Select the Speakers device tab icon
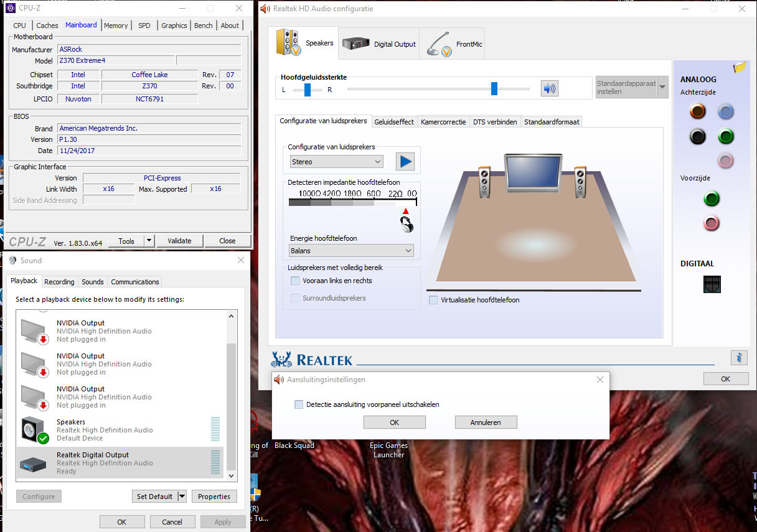The height and width of the screenshot is (532, 757). (288, 42)
